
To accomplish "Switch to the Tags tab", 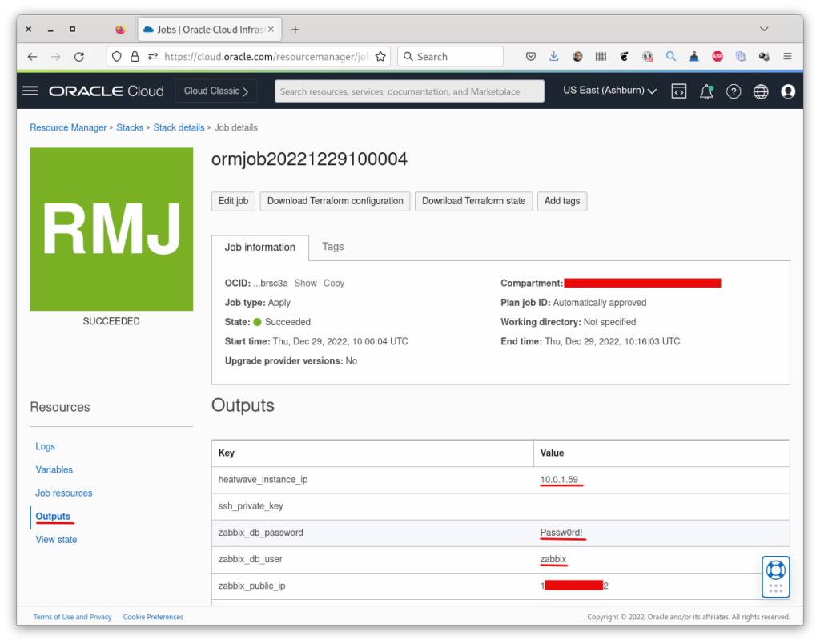I will (x=332, y=247).
